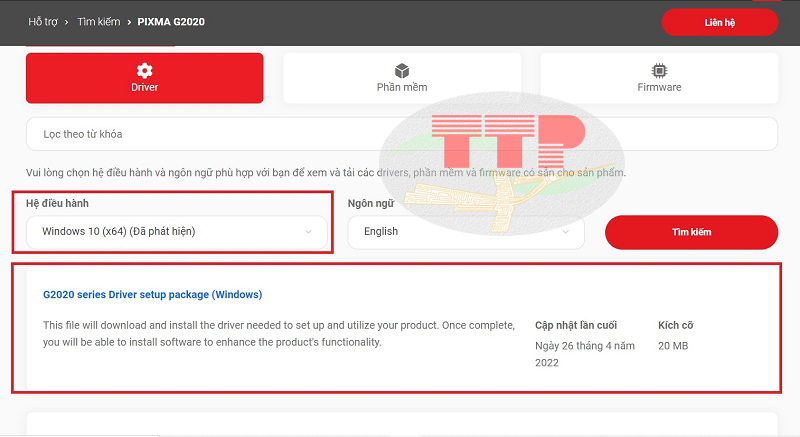The width and height of the screenshot is (800, 437).
Task: Click the box icon above Phần mềm
Action: [402, 70]
